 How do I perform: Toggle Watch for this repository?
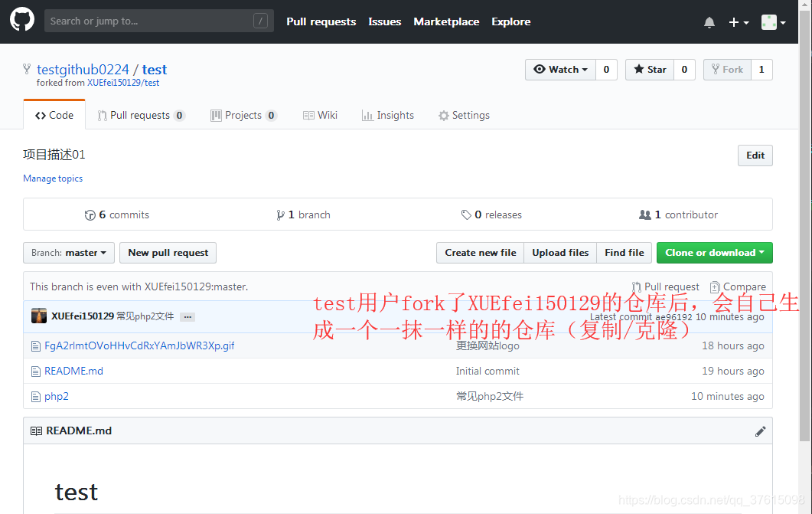pos(559,69)
